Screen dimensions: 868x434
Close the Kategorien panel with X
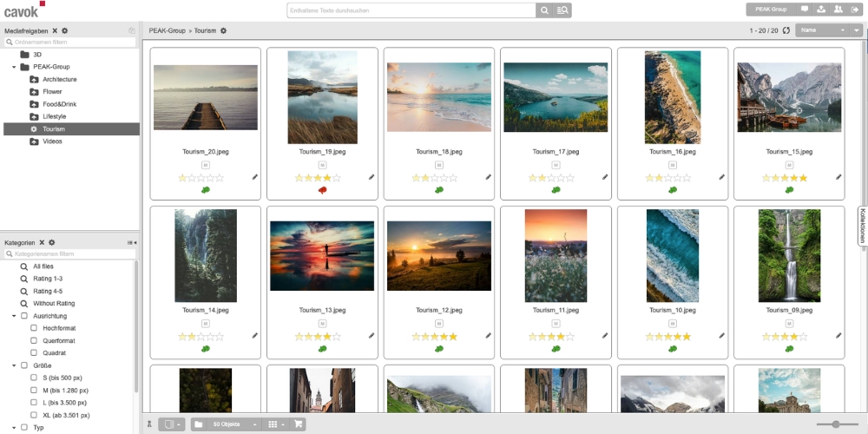tap(42, 242)
